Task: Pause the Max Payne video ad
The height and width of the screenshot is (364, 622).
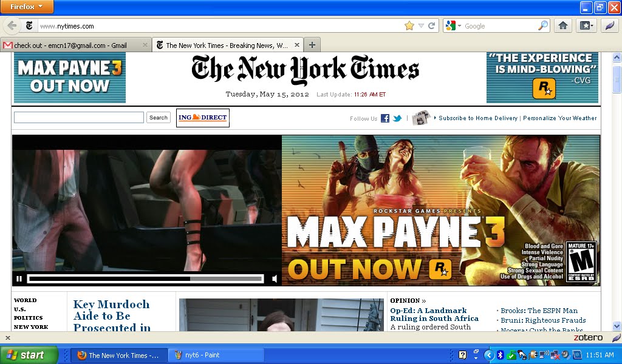Action: coord(19,279)
